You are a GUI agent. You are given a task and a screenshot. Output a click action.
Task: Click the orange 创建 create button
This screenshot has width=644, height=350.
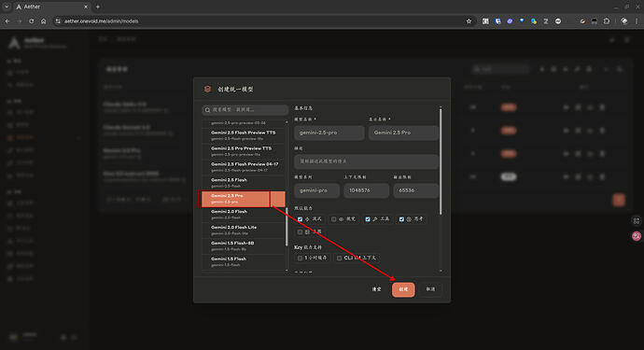point(403,289)
